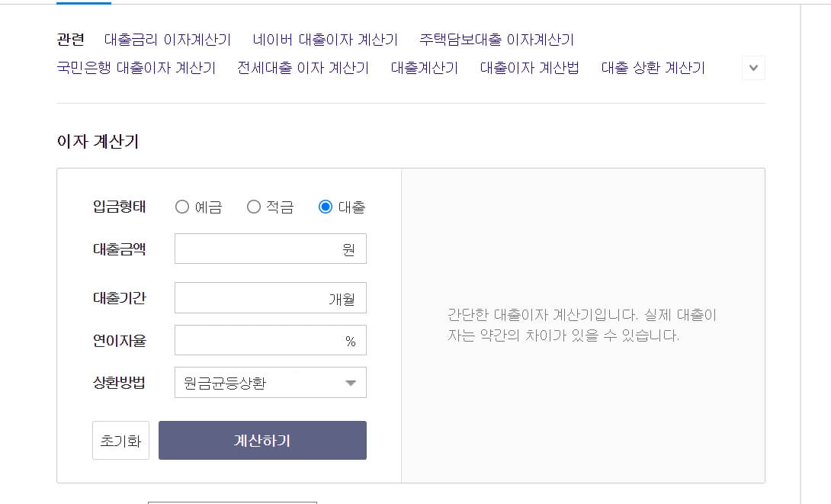Open 대출금리 이자계산기 related link

168,40
